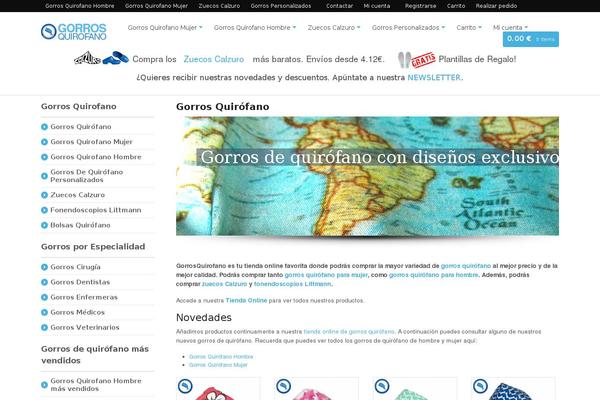Open Gorros Quirofano Hombre in top black bar
Image resolution: width=600 pixels, height=400 pixels.
(x=80, y=6)
